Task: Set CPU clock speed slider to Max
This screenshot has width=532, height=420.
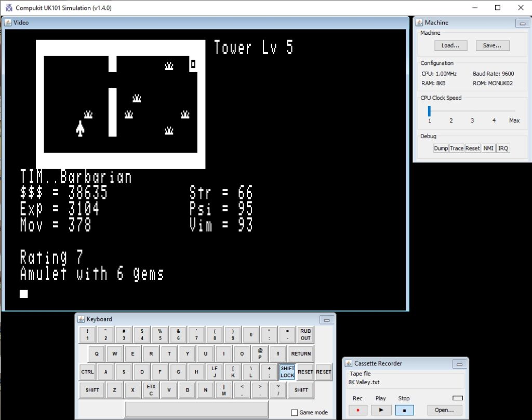Action: click(x=514, y=111)
